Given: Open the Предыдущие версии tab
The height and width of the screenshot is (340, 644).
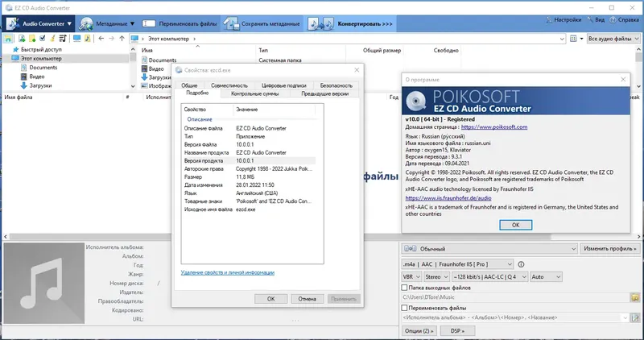Looking at the screenshot, I should coord(324,93).
